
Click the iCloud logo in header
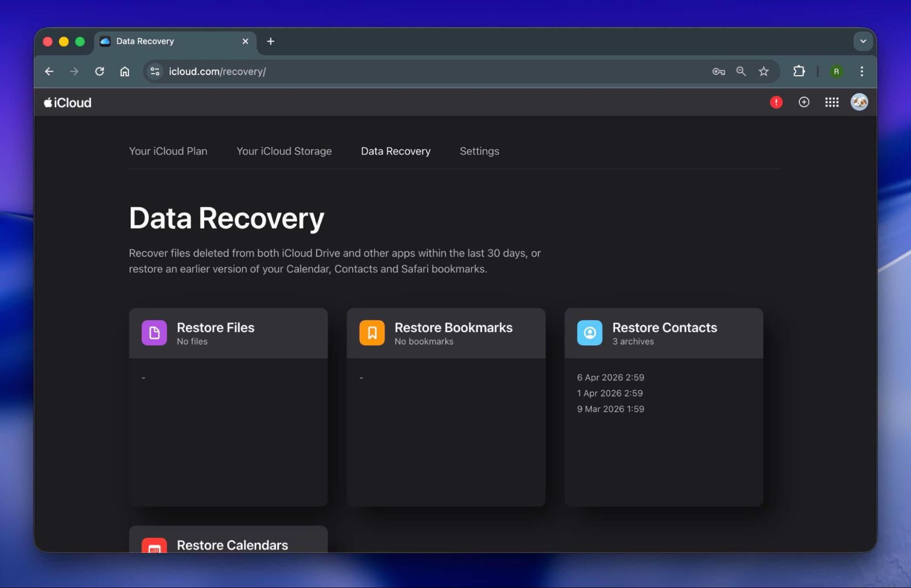(67, 102)
